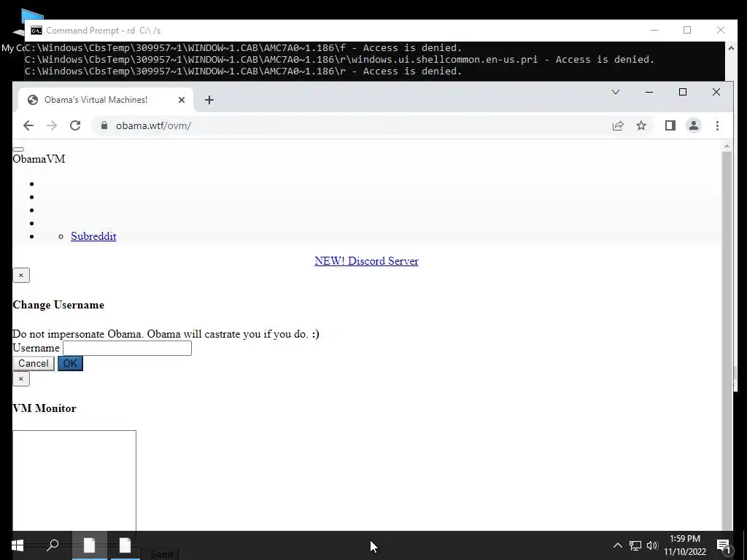Viewport: 747px width, 560px height.
Task: Click ObamaVM brand text
Action: [39, 159]
